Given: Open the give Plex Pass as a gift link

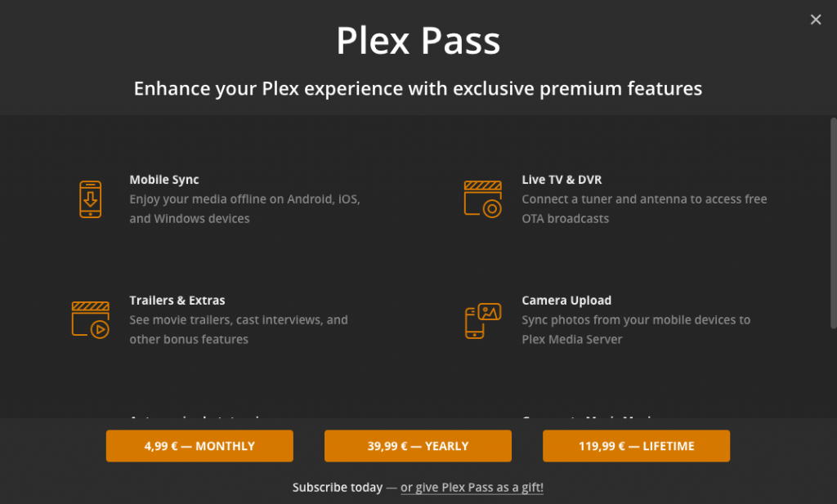Looking at the screenshot, I should (472, 488).
